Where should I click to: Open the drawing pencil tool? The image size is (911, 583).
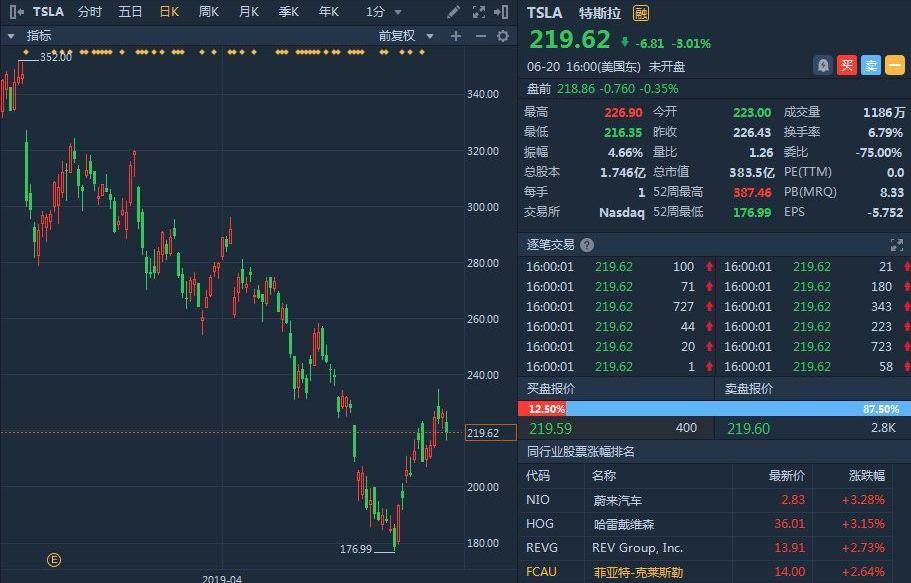[x=454, y=12]
